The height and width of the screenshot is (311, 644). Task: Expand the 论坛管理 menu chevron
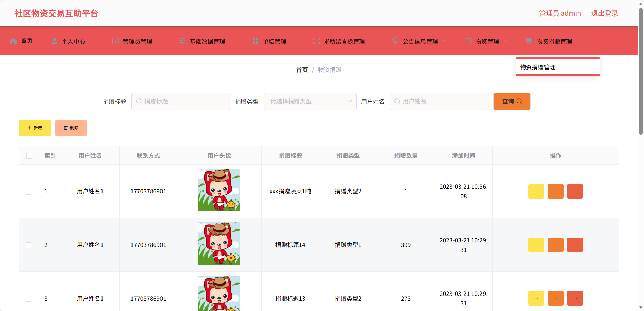tap(292, 41)
